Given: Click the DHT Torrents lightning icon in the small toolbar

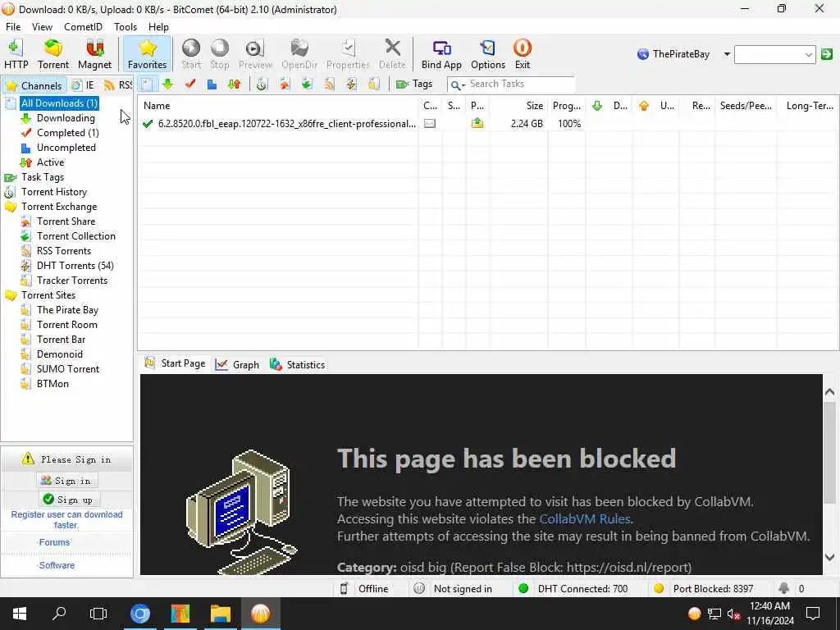Looking at the screenshot, I should click(351, 84).
